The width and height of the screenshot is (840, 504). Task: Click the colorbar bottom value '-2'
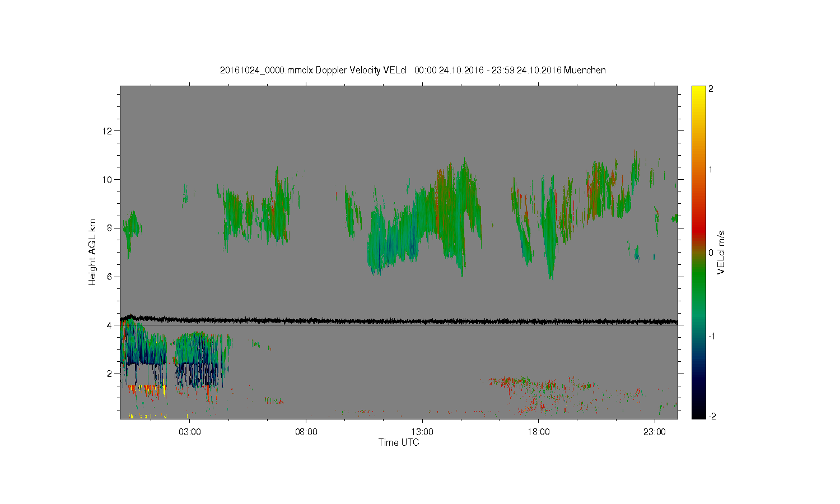tap(712, 416)
